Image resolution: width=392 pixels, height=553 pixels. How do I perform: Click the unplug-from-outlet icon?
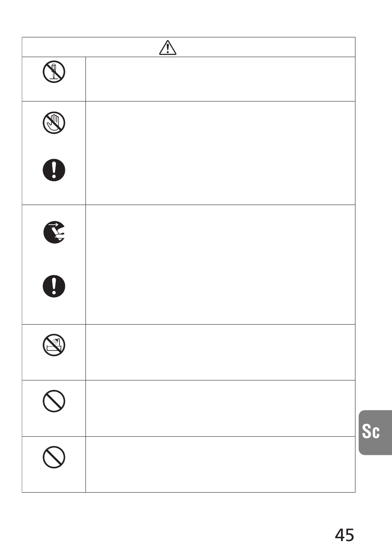54,233
